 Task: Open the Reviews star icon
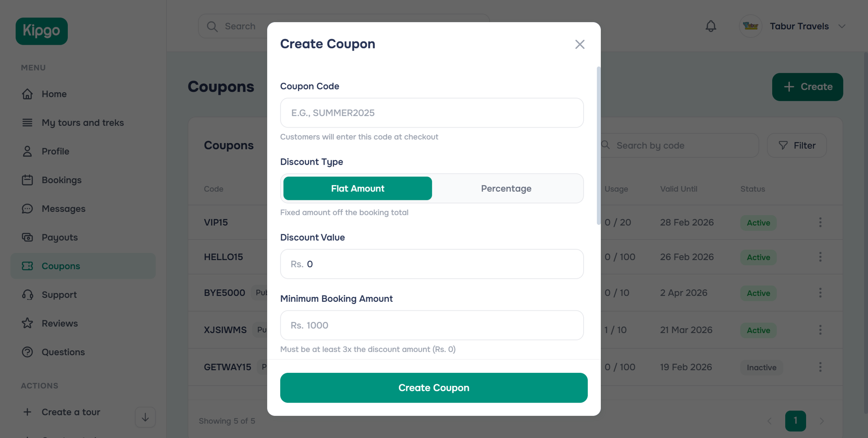(x=28, y=323)
